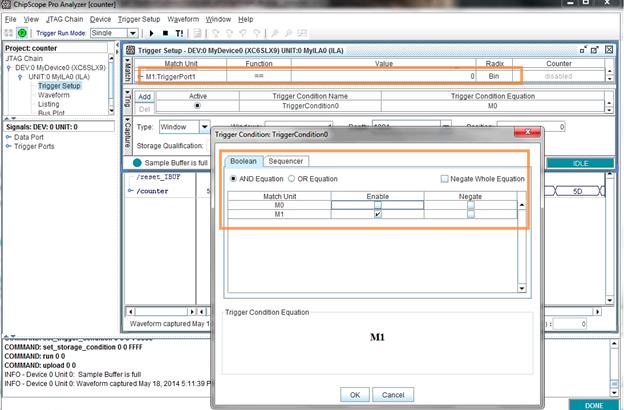
Task: Open the View menu
Action: coord(31,19)
